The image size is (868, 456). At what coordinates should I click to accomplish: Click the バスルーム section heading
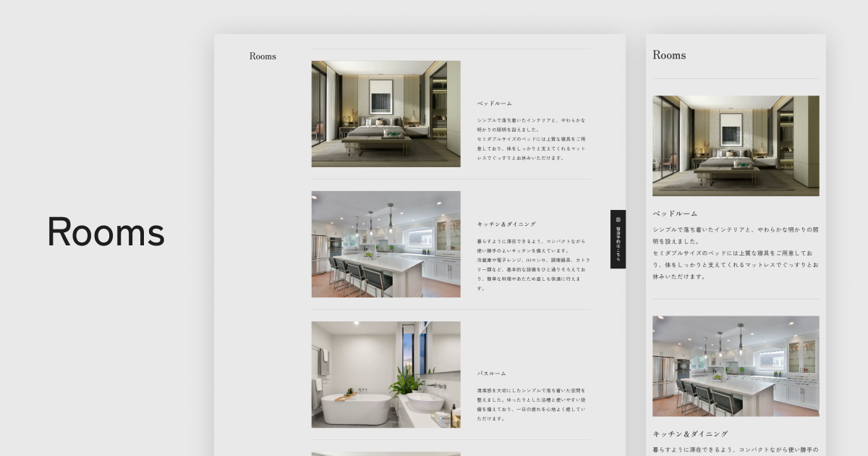[x=491, y=373]
